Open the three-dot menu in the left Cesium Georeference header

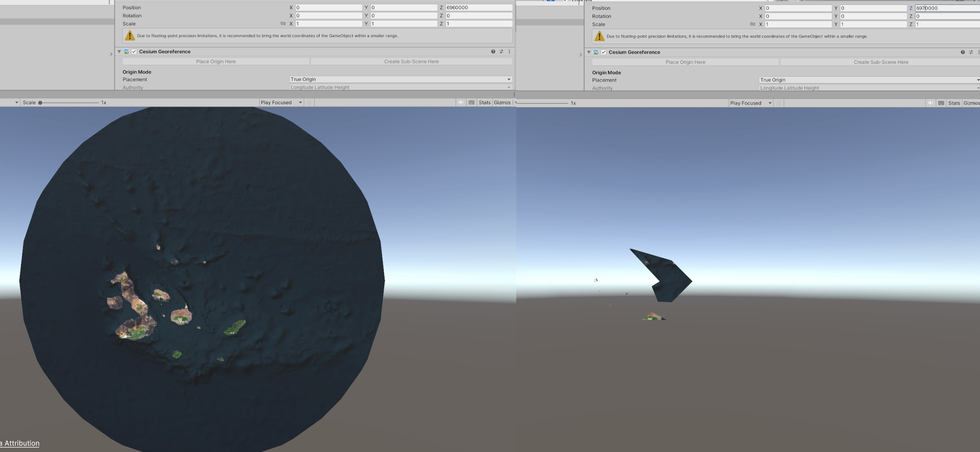click(x=509, y=52)
